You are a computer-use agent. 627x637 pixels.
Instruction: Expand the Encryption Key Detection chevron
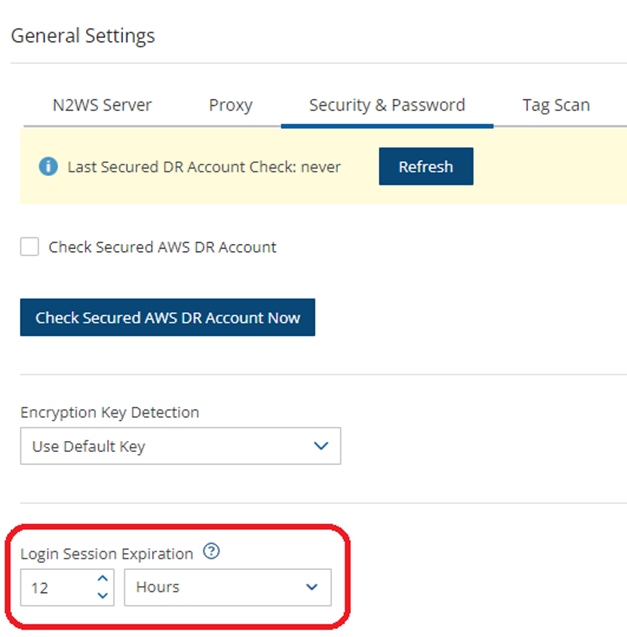pos(321,446)
